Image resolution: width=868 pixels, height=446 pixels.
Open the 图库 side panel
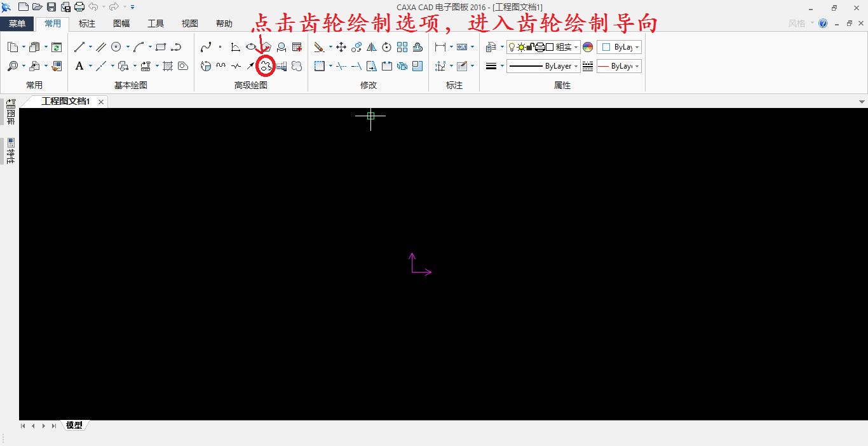click(x=10, y=112)
